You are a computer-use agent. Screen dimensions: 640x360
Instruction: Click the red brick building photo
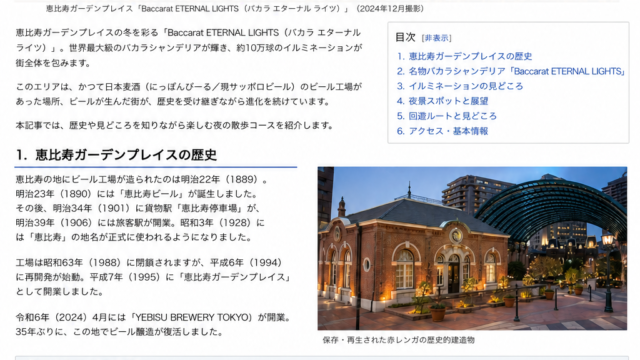472,248
